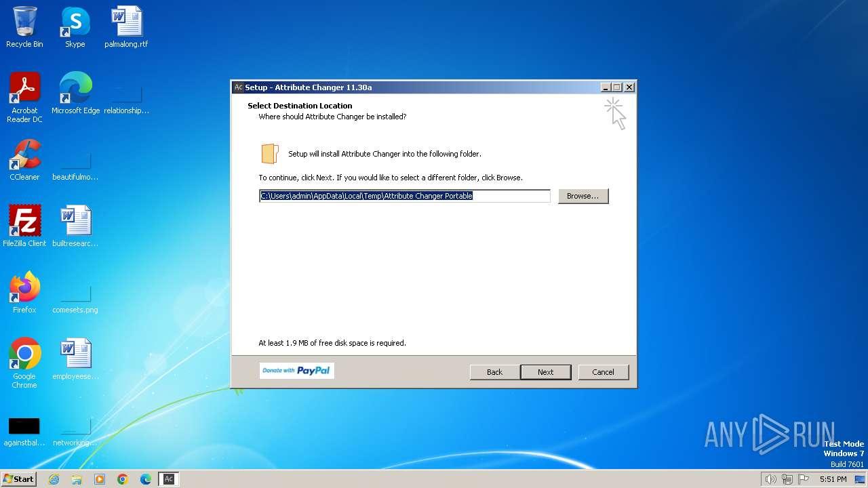
Task: Minimize the setup window
Action: pos(606,87)
